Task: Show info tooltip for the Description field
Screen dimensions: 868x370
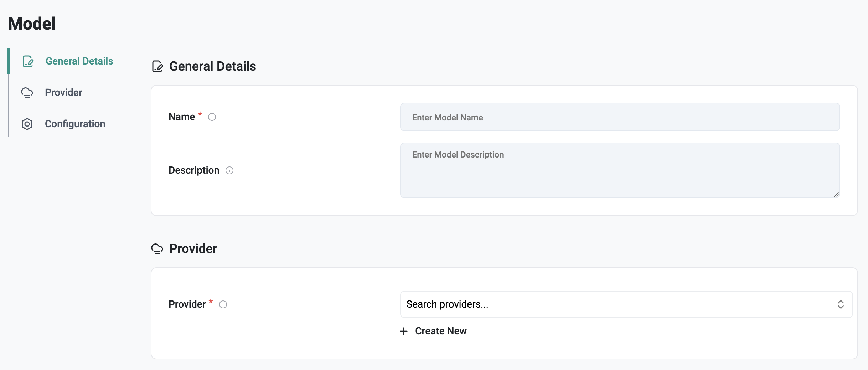Action: click(229, 170)
